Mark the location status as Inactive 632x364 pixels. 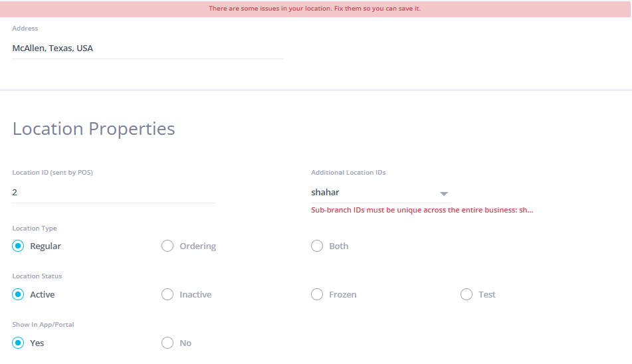[167, 294]
